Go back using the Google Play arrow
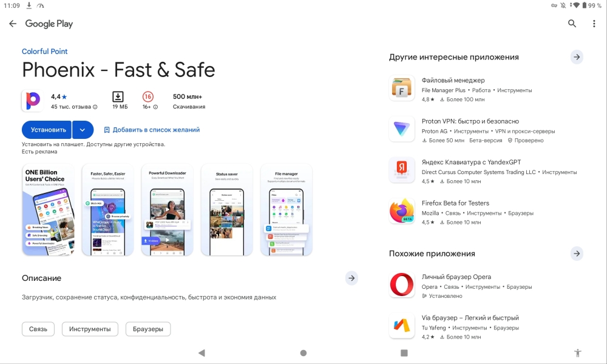This screenshot has height=364, width=607. click(x=13, y=24)
